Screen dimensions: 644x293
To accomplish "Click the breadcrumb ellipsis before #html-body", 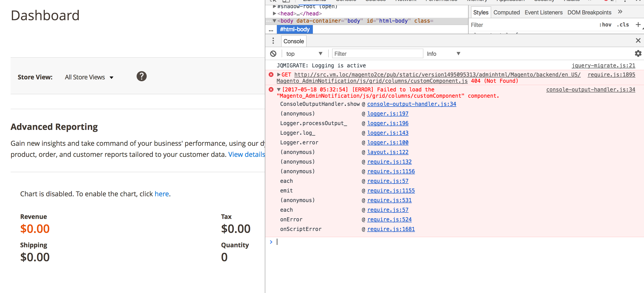I will pyautogui.click(x=271, y=30).
